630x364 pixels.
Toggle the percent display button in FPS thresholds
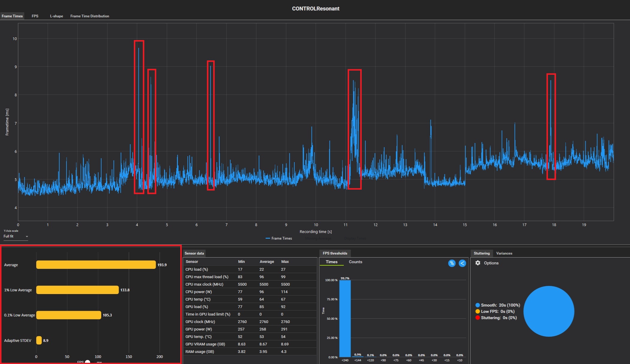point(452,263)
